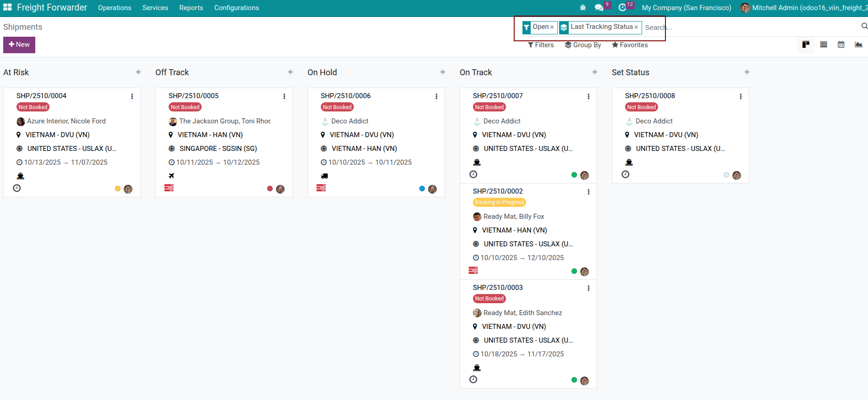The height and width of the screenshot is (400, 868).
Task: Open the apps grid home menu
Action: [x=7, y=7]
